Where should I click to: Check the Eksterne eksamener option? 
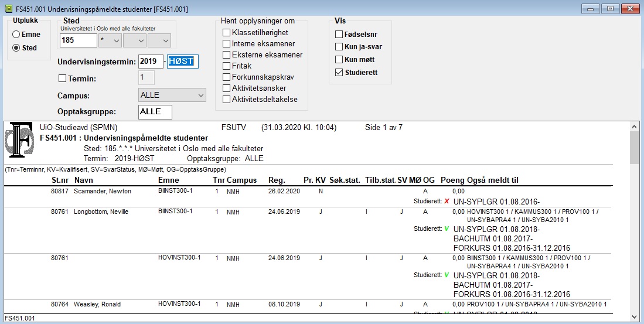(x=226, y=54)
